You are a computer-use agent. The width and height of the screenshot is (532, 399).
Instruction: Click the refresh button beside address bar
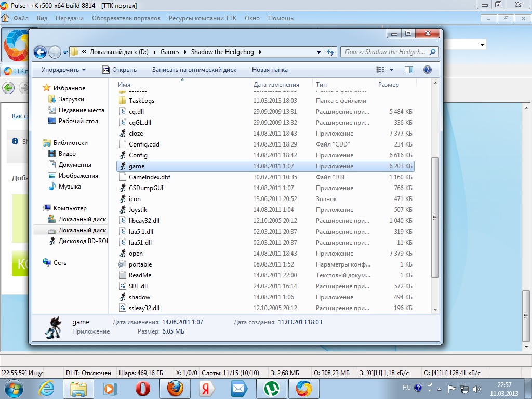click(x=330, y=52)
